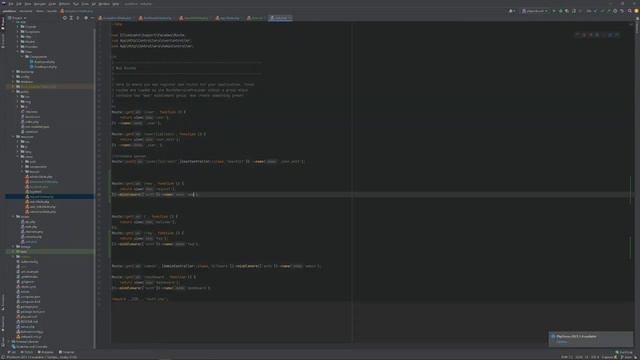Open the Git tool window button

tap(12, 352)
